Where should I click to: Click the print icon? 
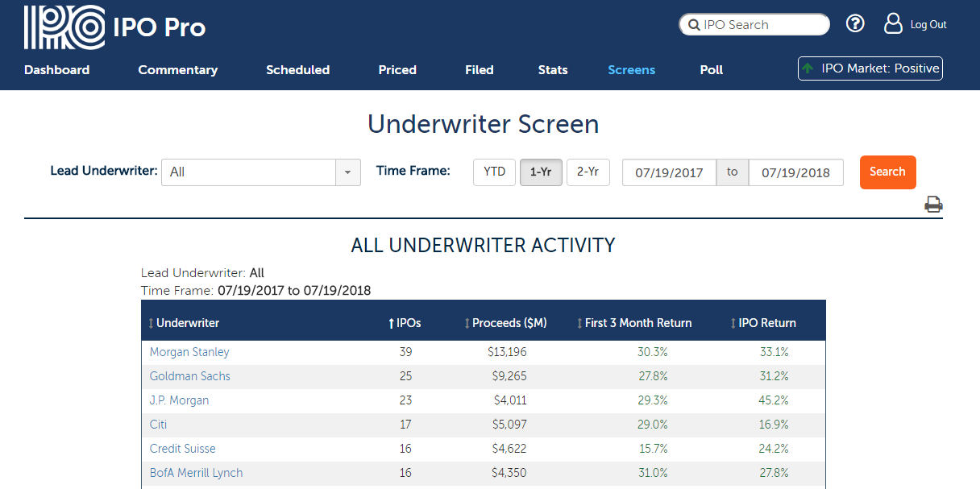point(933,205)
